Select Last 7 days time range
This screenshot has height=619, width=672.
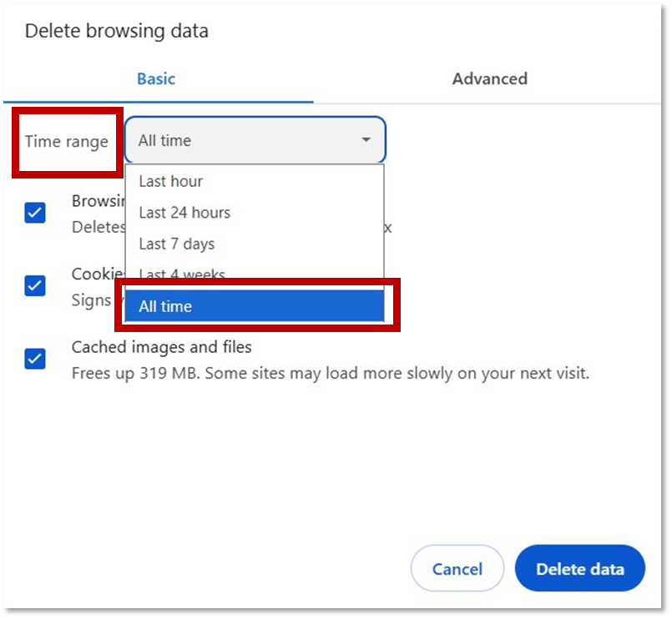(x=176, y=244)
